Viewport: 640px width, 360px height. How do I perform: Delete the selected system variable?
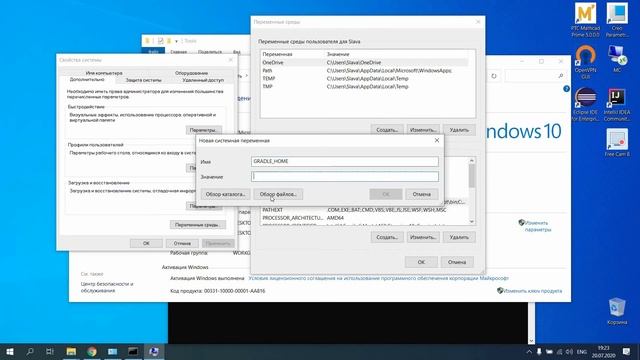(459, 237)
